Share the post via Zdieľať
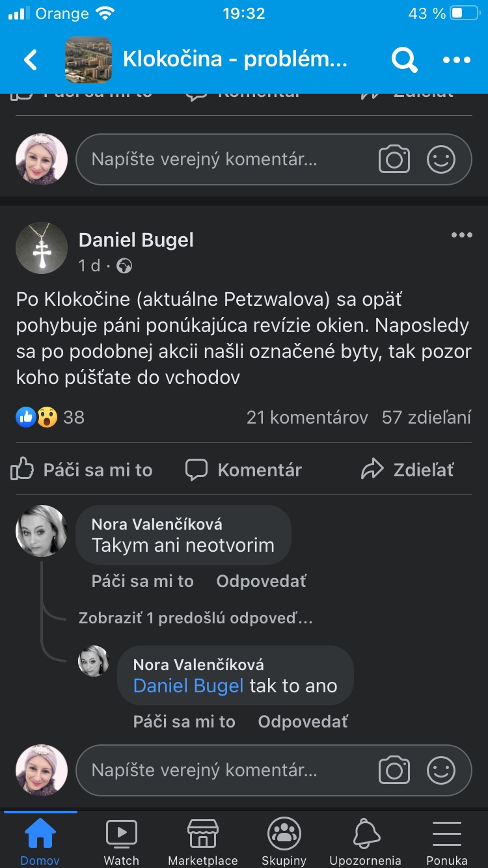Viewport: 488px width, 868px height. click(x=408, y=470)
